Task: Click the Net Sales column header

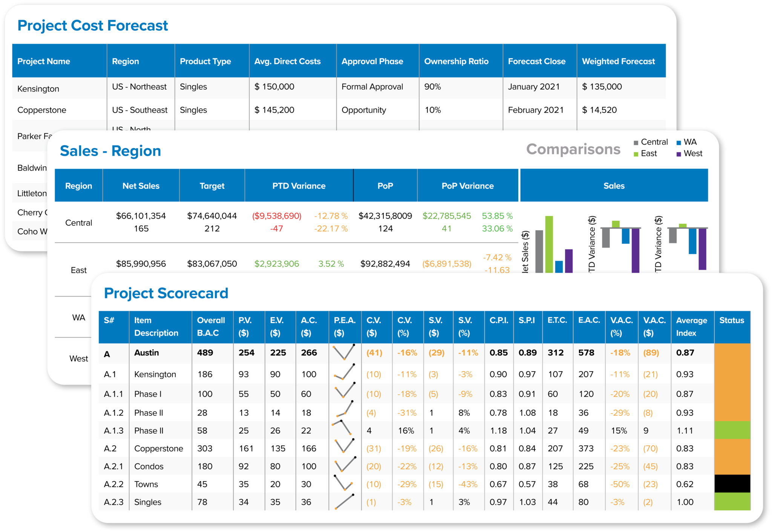Action: (141, 186)
